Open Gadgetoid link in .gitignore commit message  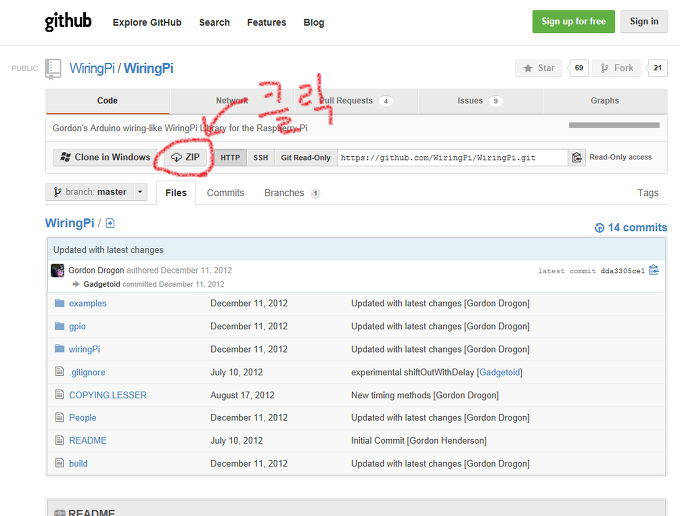tap(500, 372)
